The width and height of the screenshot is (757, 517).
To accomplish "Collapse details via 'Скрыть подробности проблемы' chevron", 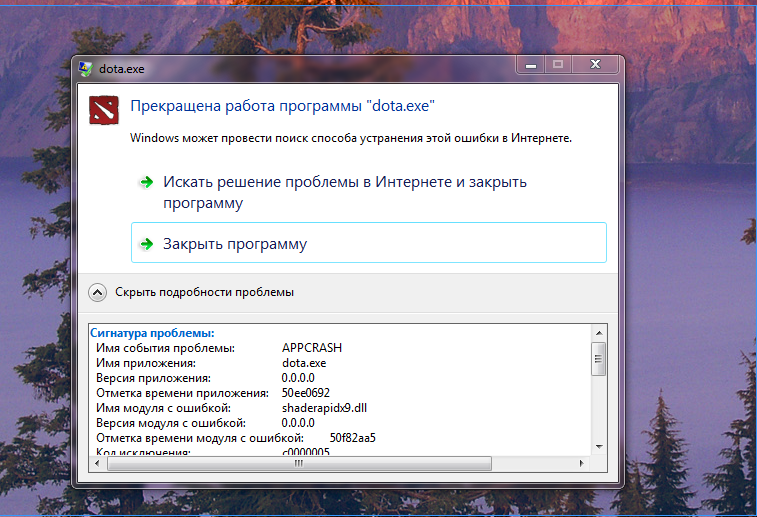I will point(98,293).
